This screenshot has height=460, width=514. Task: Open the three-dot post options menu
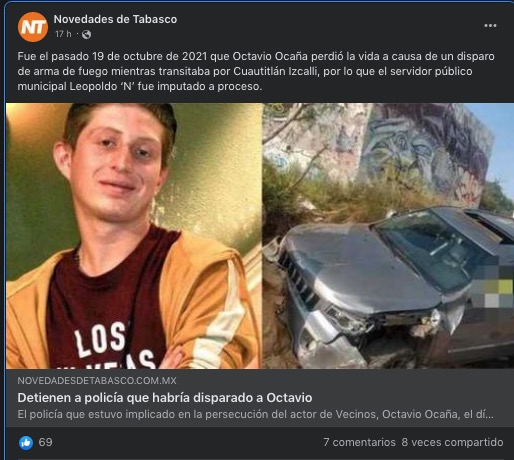(490, 26)
